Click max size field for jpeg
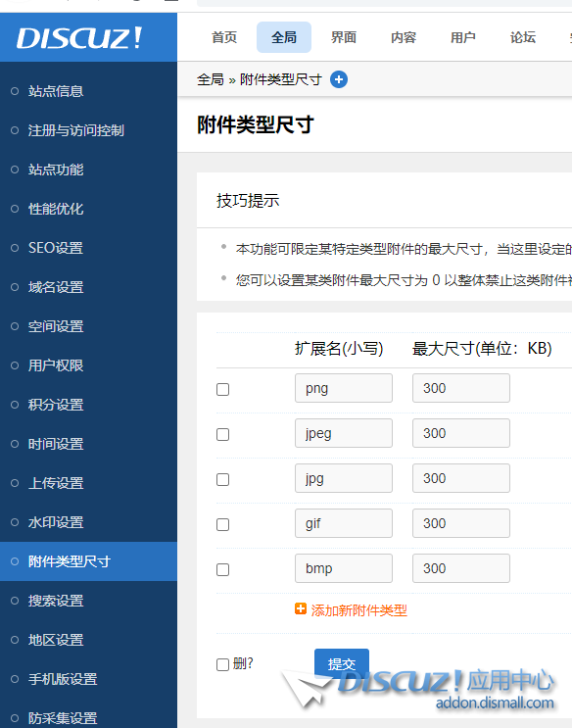 point(461,433)
